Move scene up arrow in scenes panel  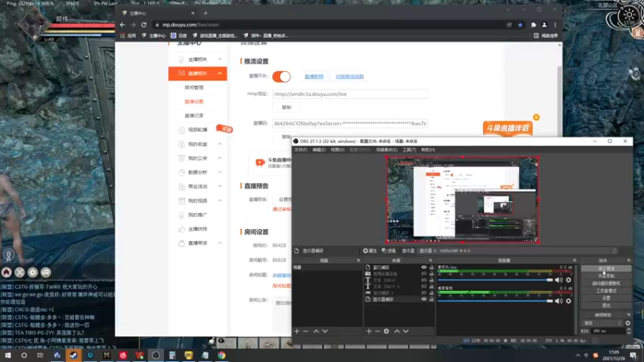tap(316, 331)
